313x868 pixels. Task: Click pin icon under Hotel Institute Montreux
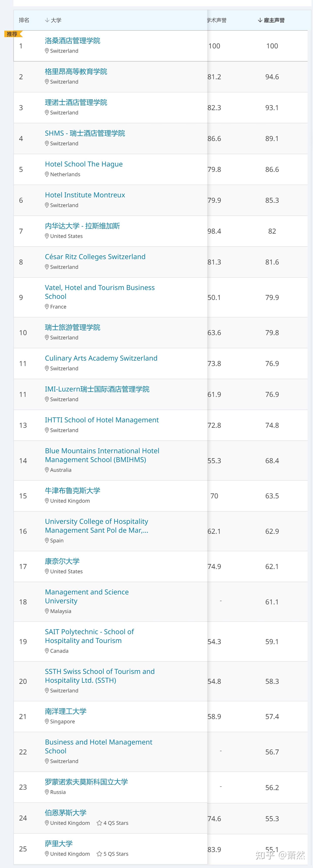(x=47, y=205)
